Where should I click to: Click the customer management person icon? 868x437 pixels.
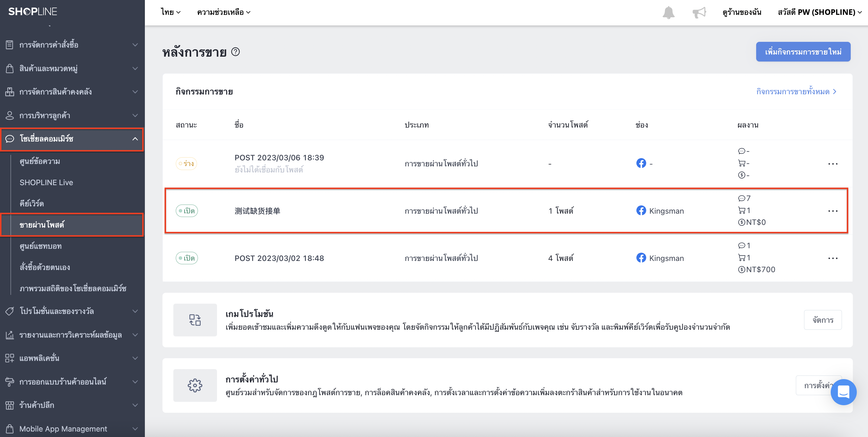(x=10, y=115)
